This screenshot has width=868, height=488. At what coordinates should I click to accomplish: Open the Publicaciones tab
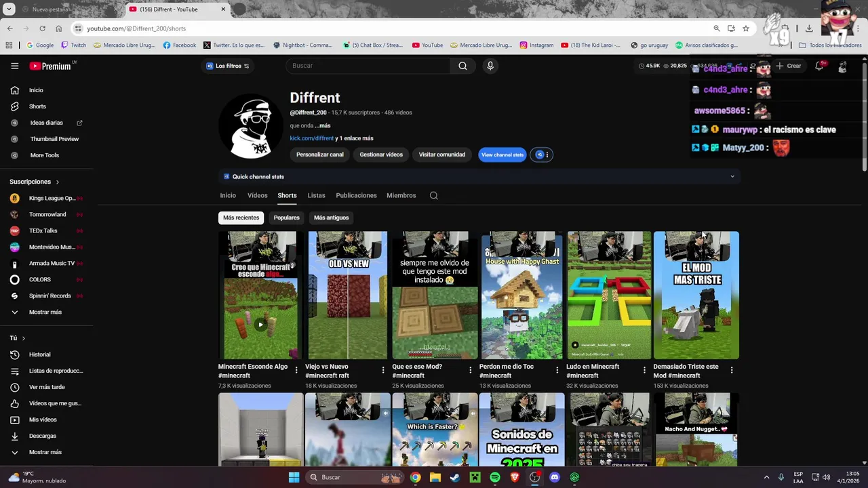[x=356, y=195]
